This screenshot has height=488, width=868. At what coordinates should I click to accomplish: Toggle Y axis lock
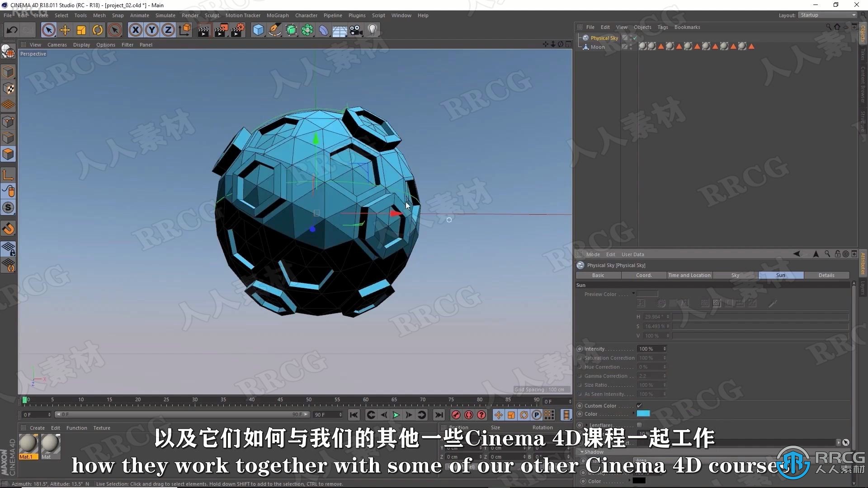pos(151,30)
